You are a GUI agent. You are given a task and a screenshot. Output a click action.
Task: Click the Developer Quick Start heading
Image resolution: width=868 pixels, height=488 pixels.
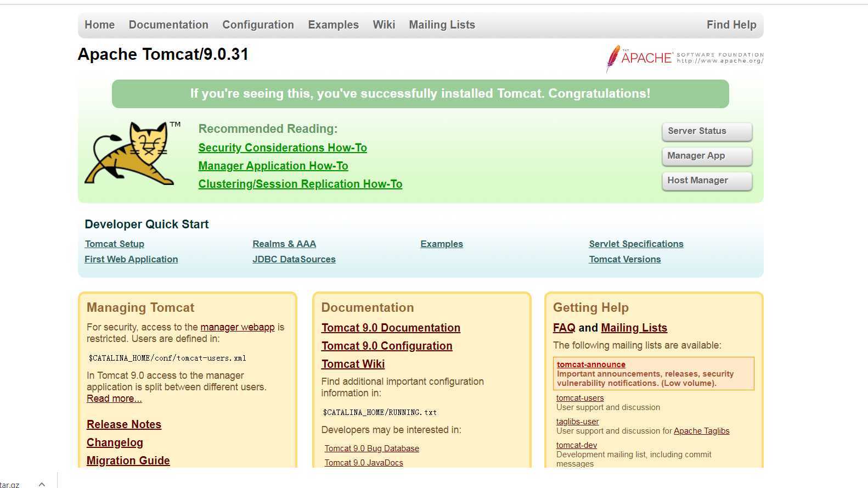(146, 224)
